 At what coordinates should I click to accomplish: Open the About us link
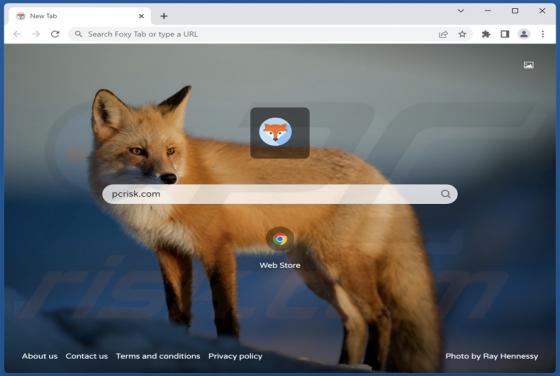(x=40, y=356)
